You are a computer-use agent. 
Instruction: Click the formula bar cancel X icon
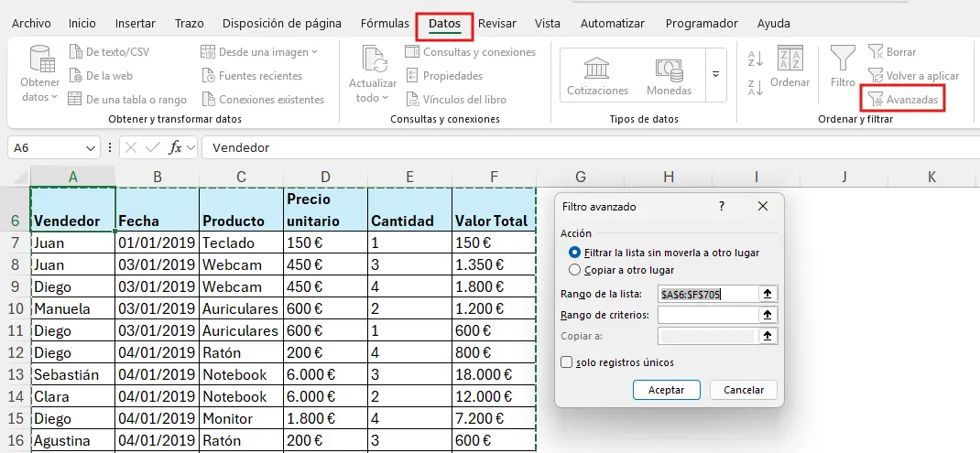click(131, 148)
